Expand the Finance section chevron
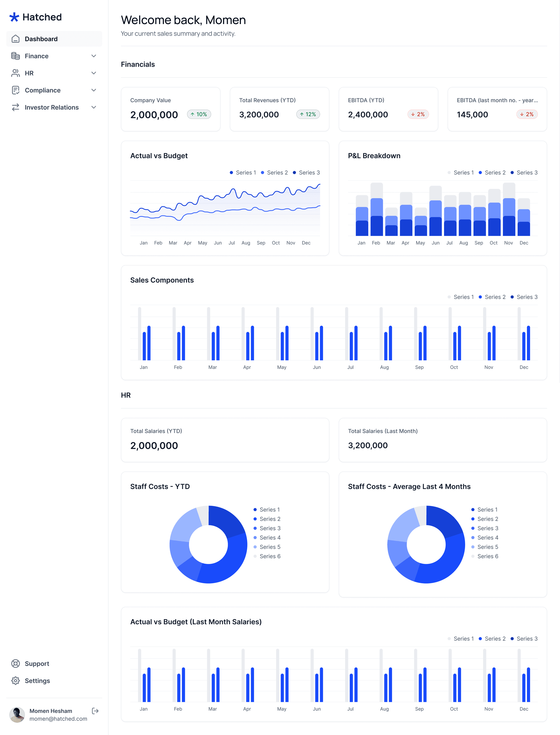 click(94, 56)
